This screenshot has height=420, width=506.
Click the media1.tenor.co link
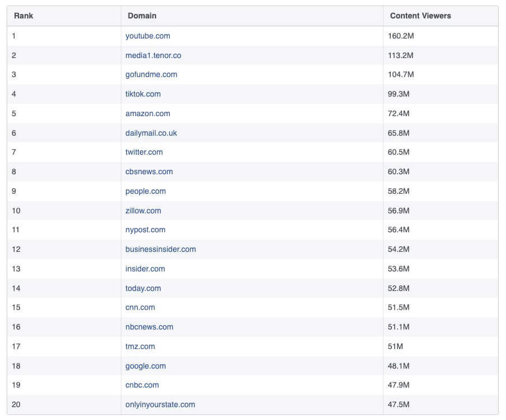pyautogui.click(x=153, y=55)
